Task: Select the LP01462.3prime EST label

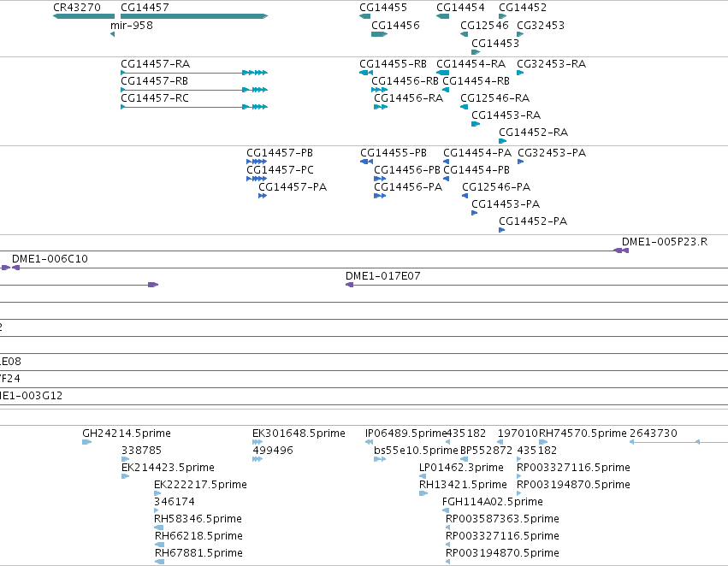Action: coord(461,469)
